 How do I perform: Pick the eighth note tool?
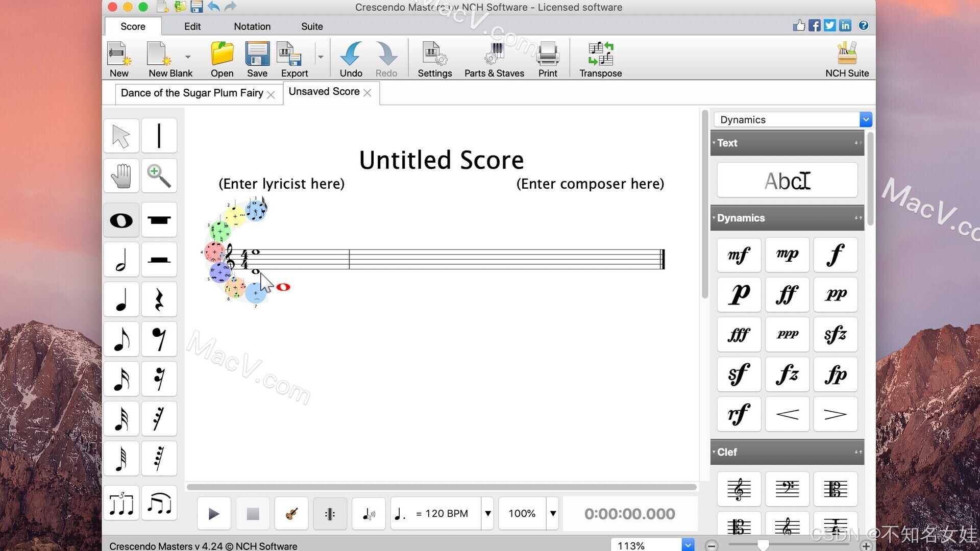[121, 340]
